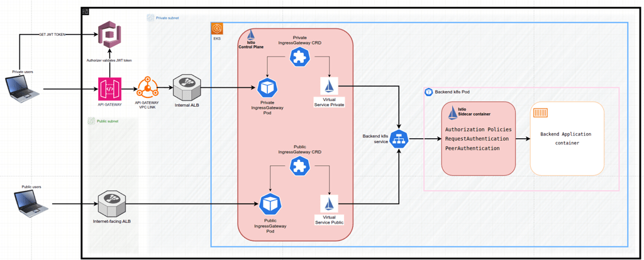Select the Backend k8s Pod label icon
This screenshot has height=260, width=644.
click(x=429, y=92)
